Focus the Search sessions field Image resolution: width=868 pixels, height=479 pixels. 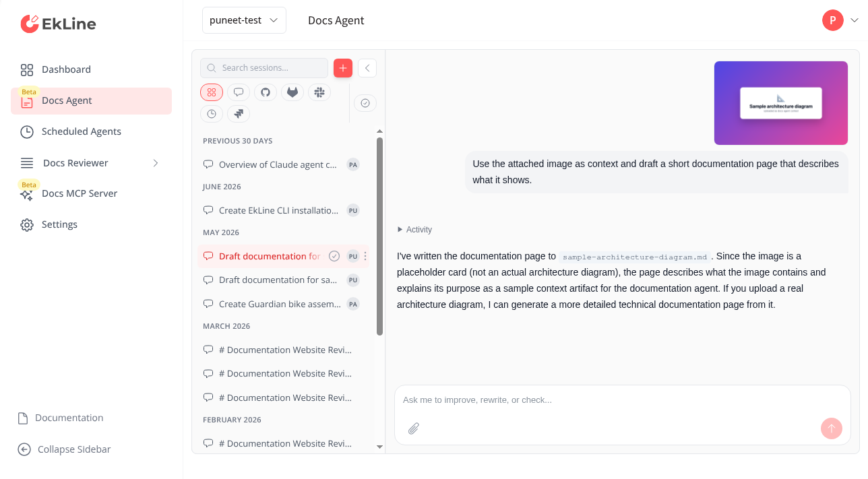click(x=264, y=68)
